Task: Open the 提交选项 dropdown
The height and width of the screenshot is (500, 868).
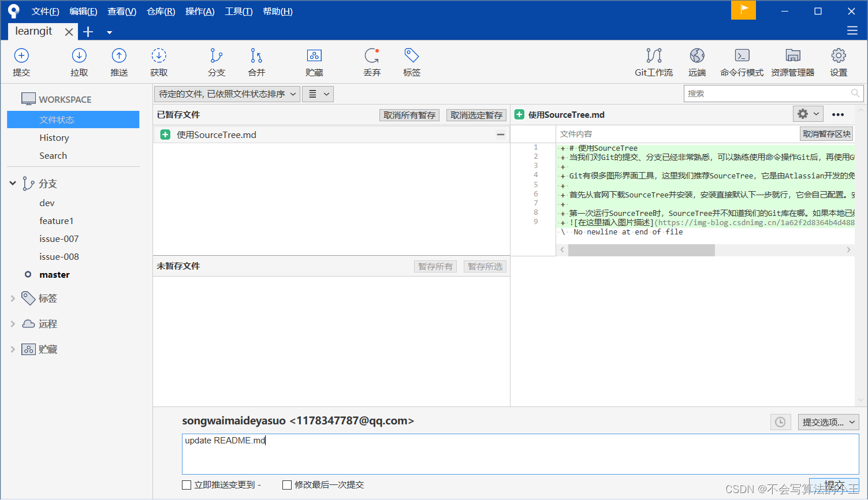Action: click(829, 422)
